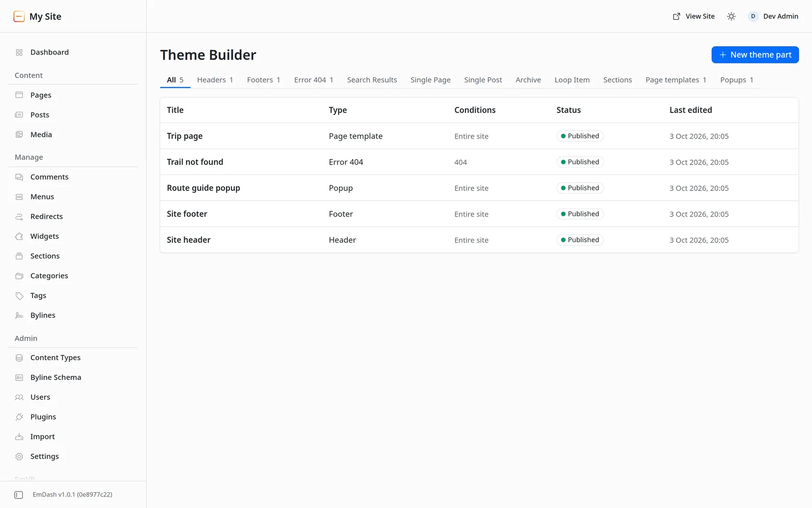Screen dimensions: 812x508
Task: Click the '404' conditions cell
Action: pyautogui.click(x=460, y=163)
